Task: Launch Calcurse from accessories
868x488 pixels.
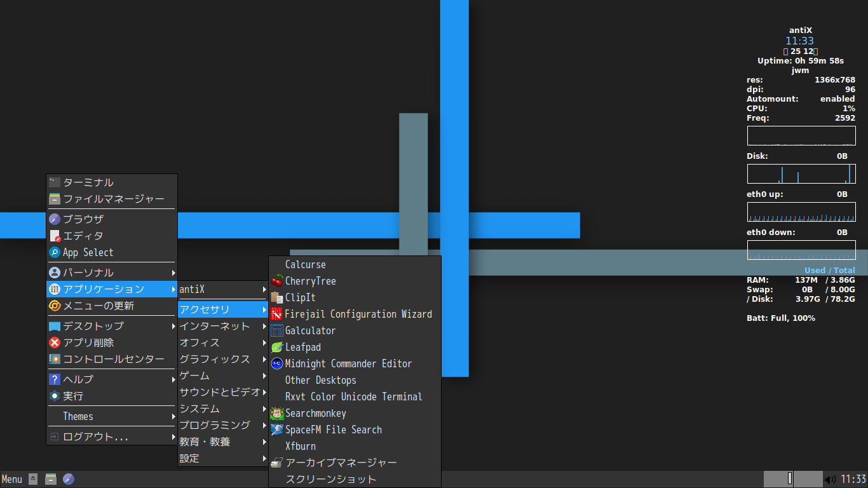Action: [355, 264]
